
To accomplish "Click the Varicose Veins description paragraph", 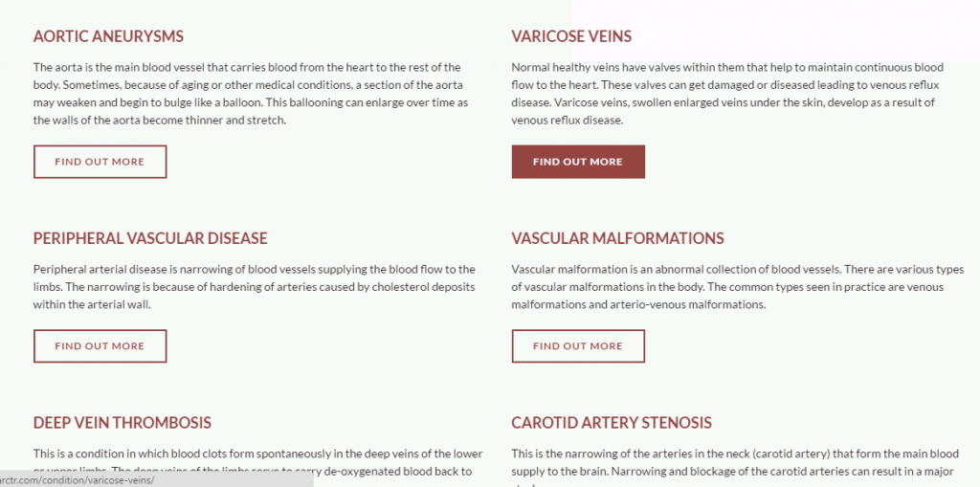I will 727,94.
